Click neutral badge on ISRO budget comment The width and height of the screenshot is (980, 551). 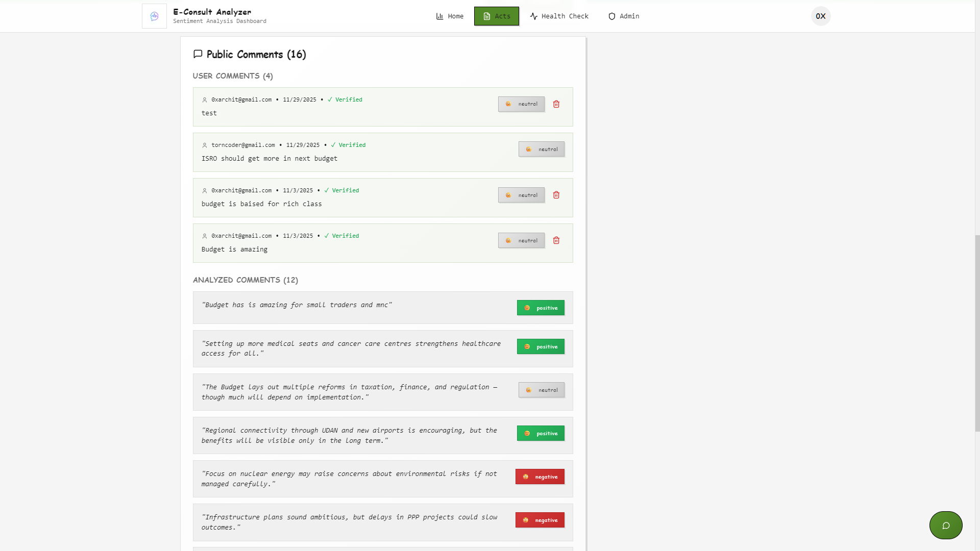[542, 149]
